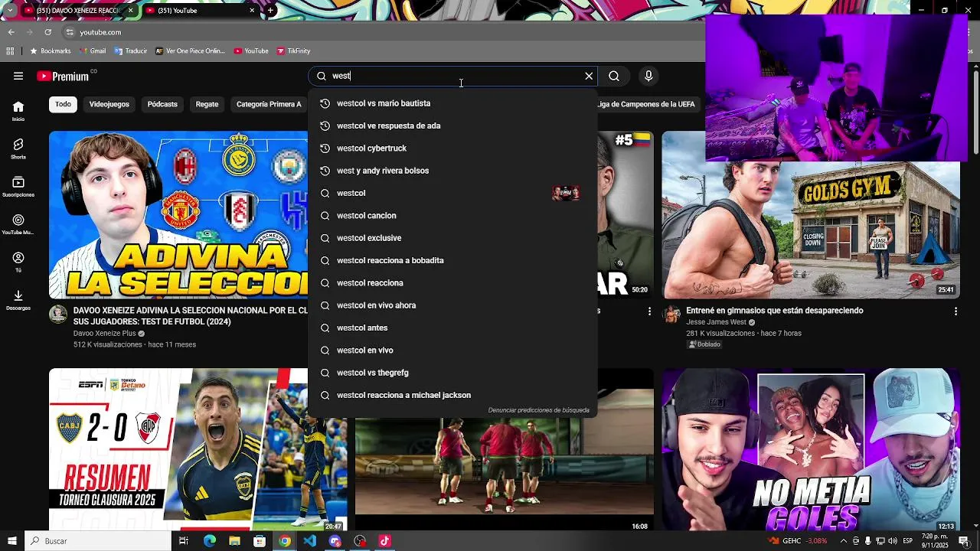This screenshot has width=980, height=551.
Task: Click the YouTube Premium logo
Action: [63, 76]
